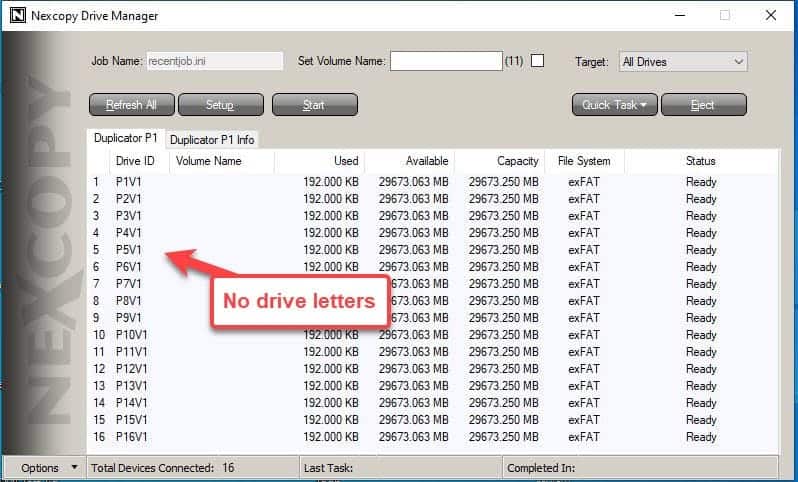The width and height of the screenshot is (798, 482).
Task: Click the Capacity value in row P3V1
Action: point(503,216)
